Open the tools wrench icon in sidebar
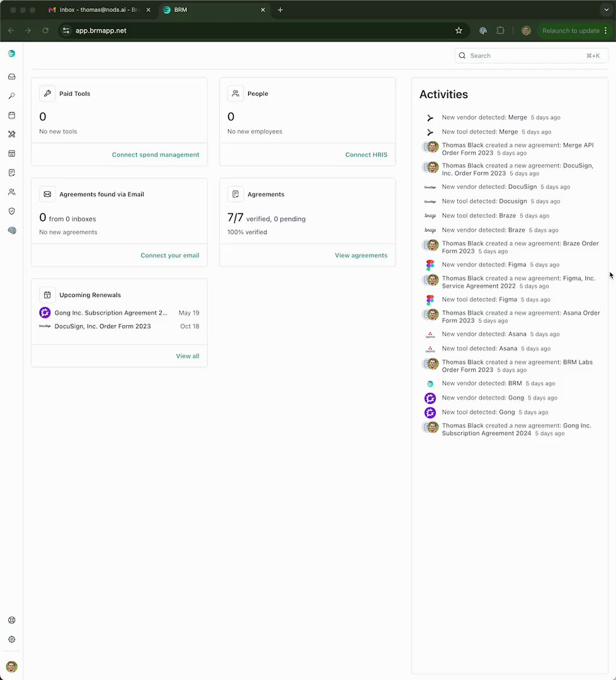This screenshot has width=616, height=680. pos(12,134)
